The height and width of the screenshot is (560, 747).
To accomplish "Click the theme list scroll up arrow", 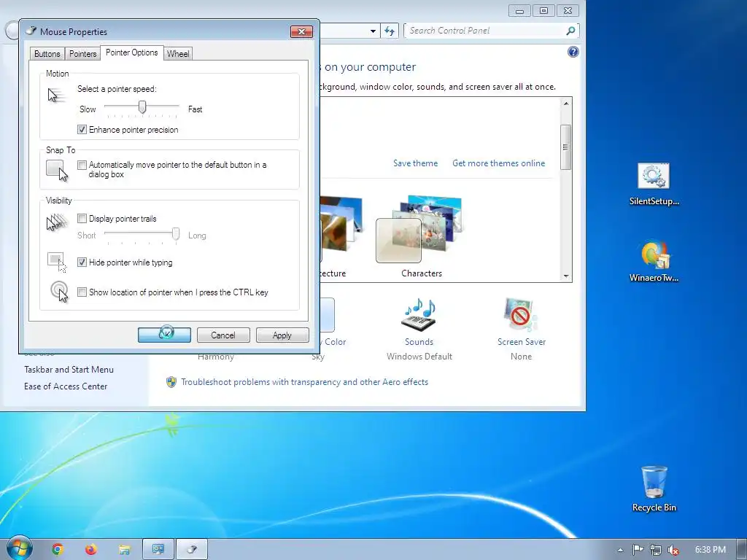I will 566,104.
